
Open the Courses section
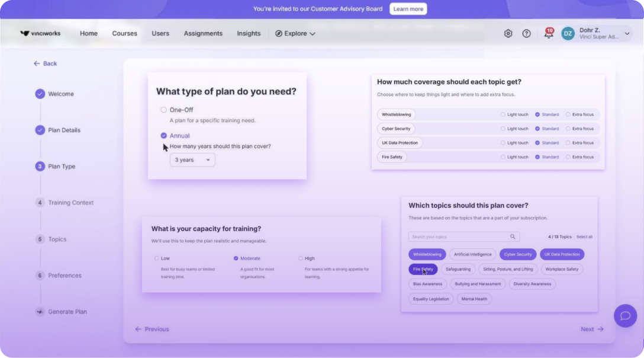[124, 34]
